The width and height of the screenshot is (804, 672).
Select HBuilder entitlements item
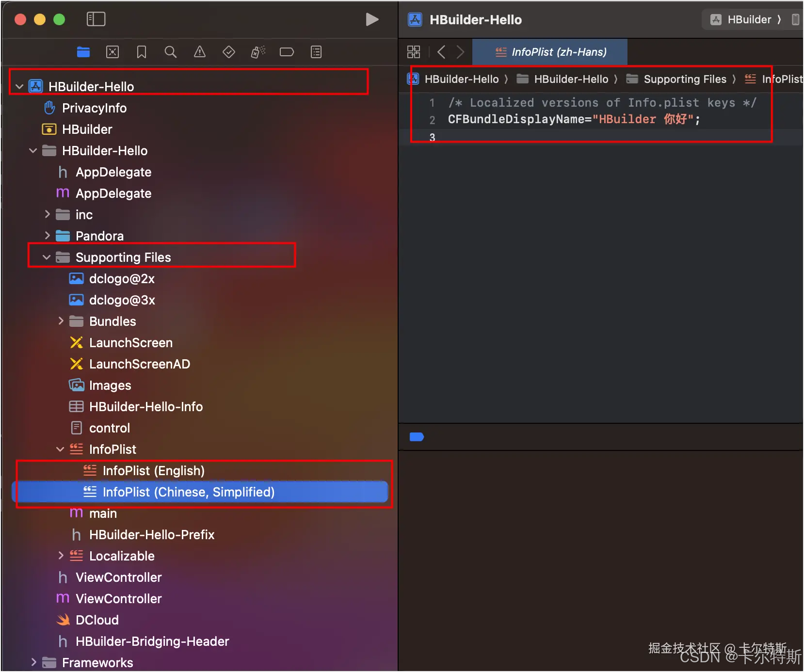pos(87,129)
